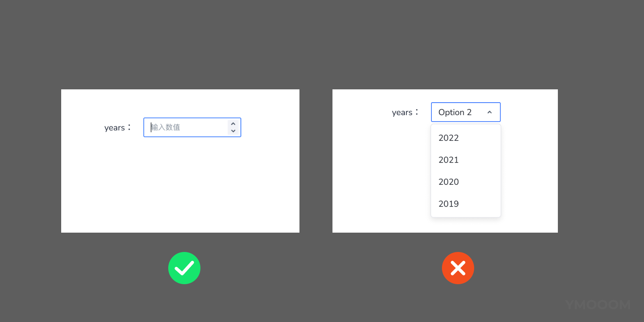Click the stepper up arrow in number input
Screen dimensions: 644x322
point(233,124)
